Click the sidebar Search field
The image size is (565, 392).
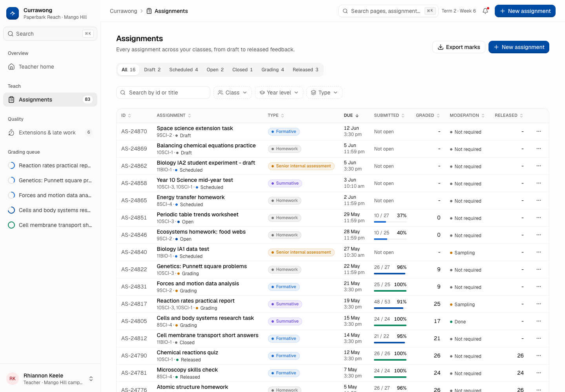point(50,34)
